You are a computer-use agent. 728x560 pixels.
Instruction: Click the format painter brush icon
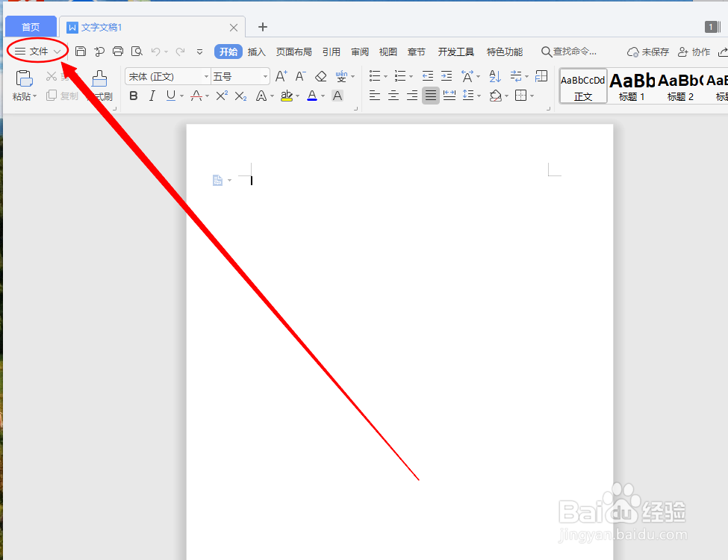[x=99, y=79]
